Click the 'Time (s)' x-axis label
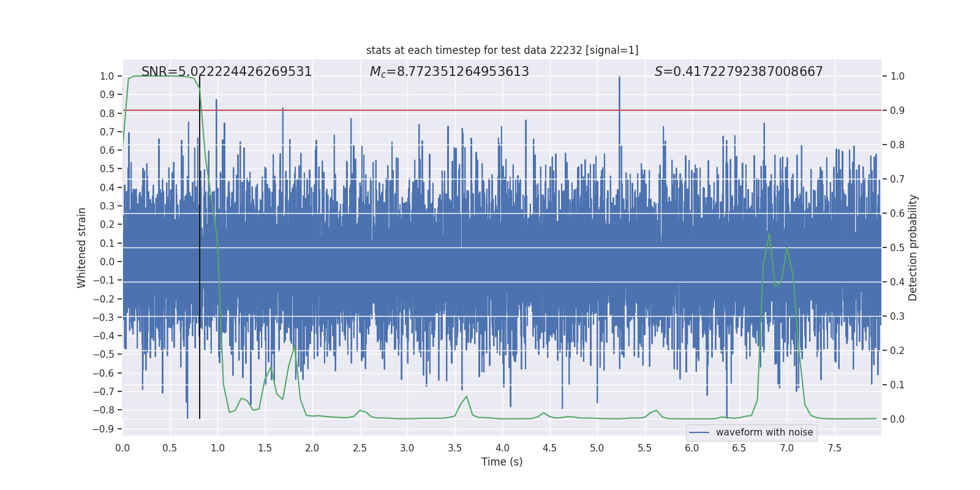 tap(502, 462)
